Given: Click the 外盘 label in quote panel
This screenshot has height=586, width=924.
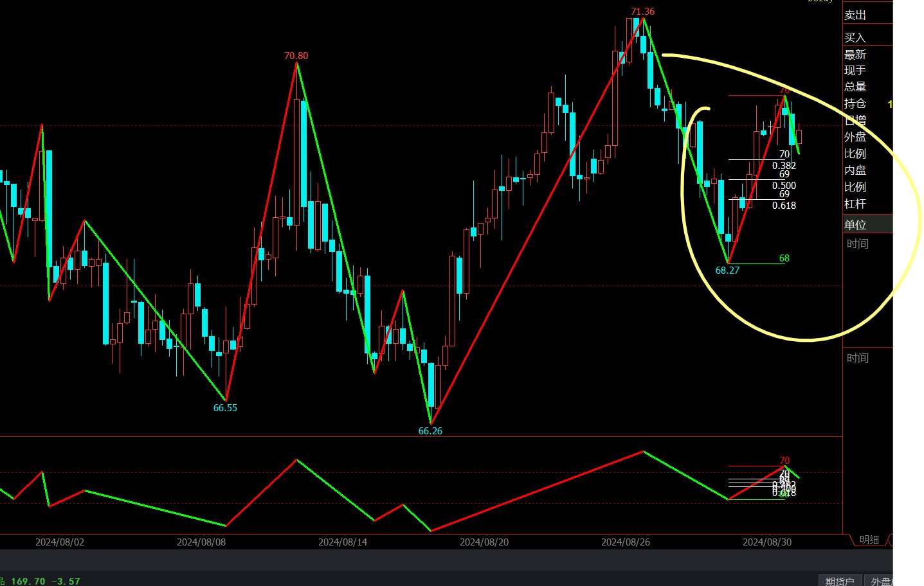Looking at the screenshot, I should (855, 137).
